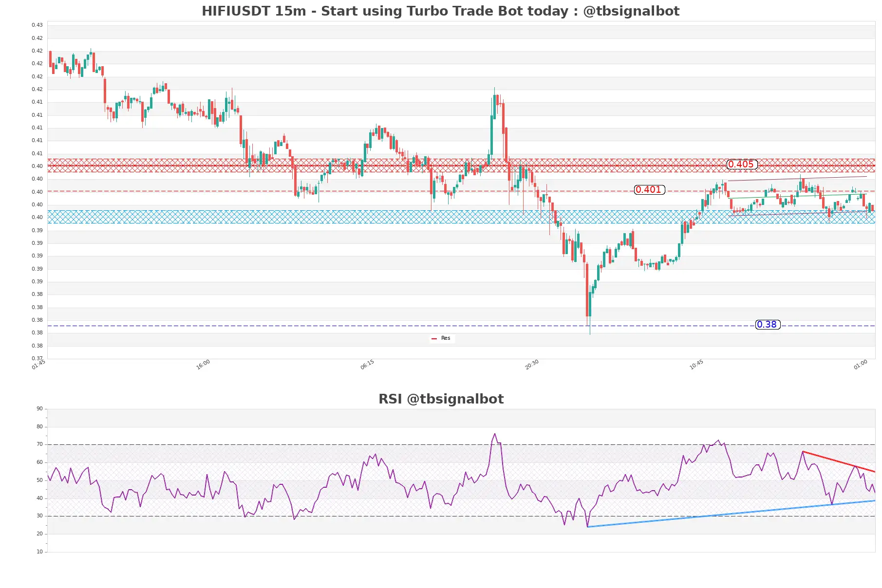This screenshot has width=882, height=588.
Task: Click the 06:15 time axis label
Action: pyautogui.click(x=367, y=365)
